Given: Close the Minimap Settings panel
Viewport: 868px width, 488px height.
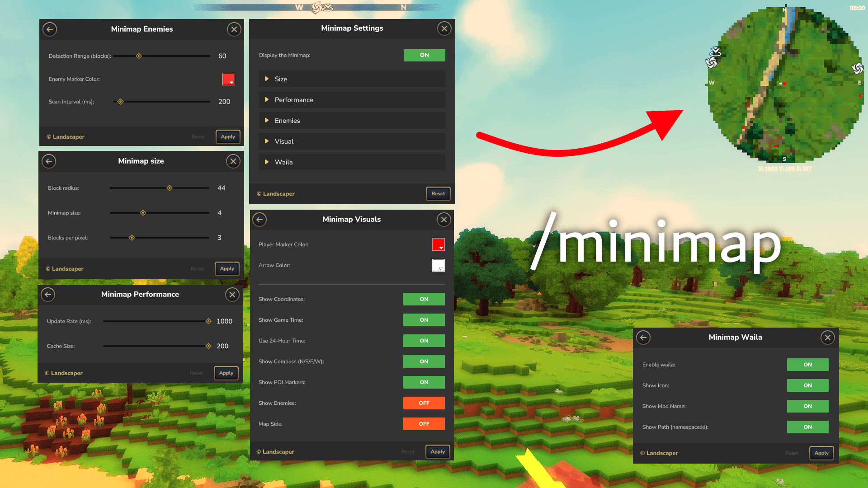Looking at the screenshot, I should (444, 28).
